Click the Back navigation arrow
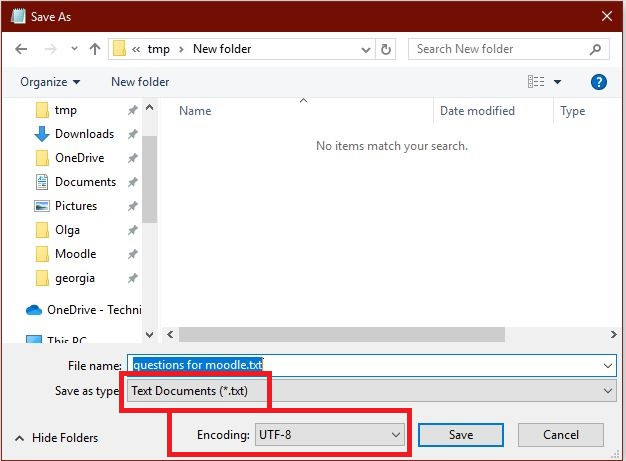 [x=21, y=48]
